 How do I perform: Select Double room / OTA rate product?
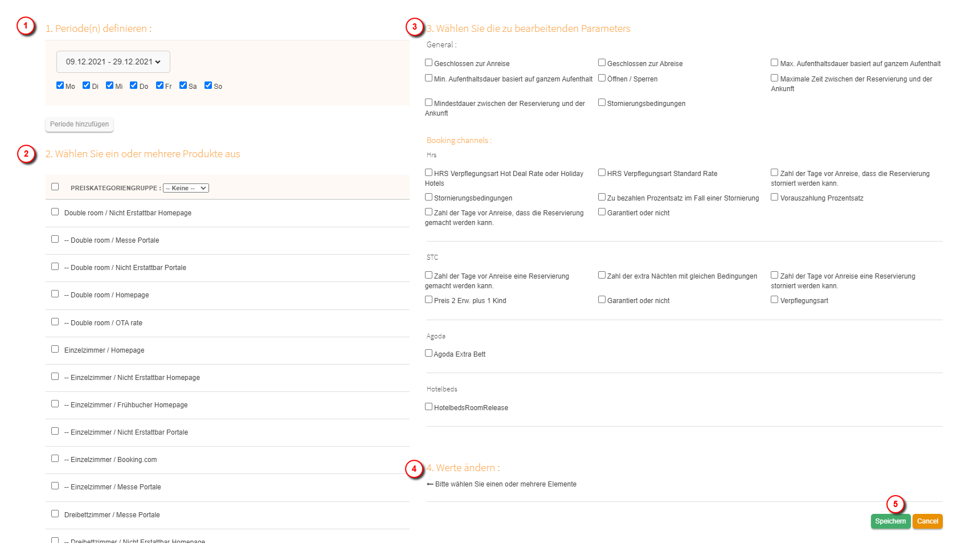[55, 322]
